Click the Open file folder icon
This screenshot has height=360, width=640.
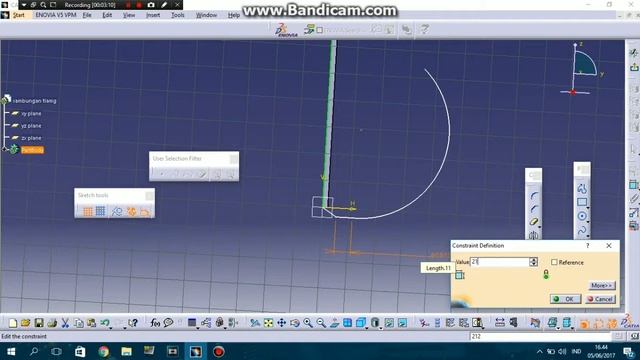(x=25, y=323)
